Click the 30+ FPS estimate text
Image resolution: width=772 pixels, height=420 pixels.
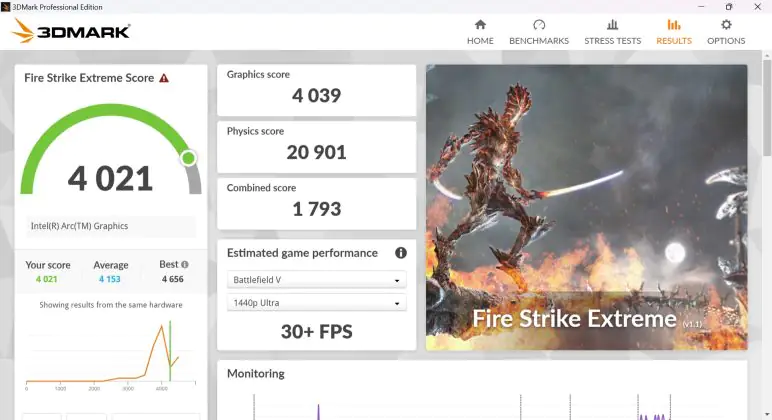coord(317,332)
